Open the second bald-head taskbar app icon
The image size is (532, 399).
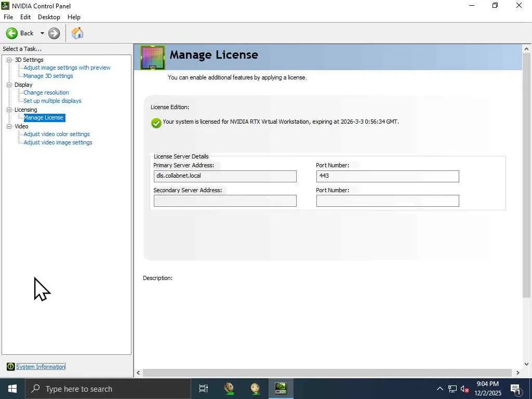point(255,389)
